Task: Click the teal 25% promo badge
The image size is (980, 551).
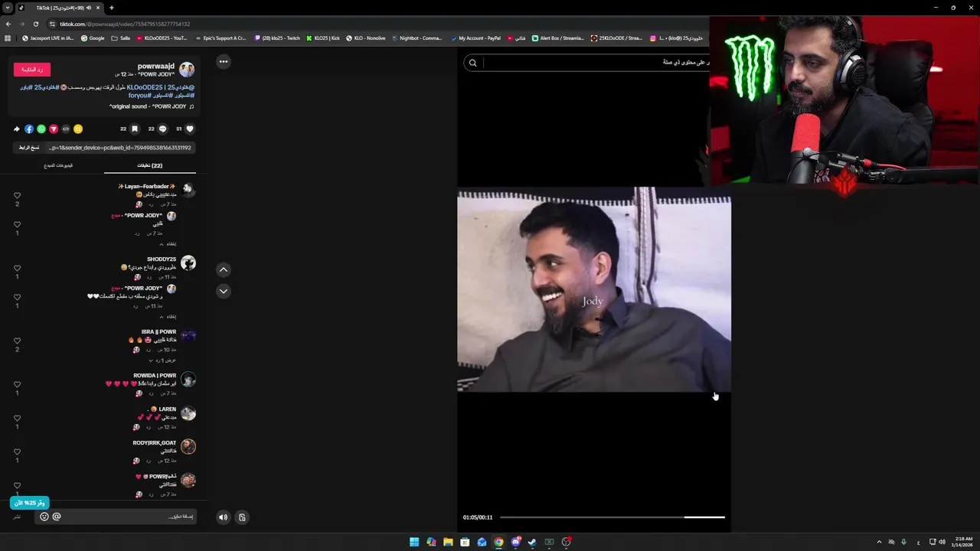Action: pos(30,503)
